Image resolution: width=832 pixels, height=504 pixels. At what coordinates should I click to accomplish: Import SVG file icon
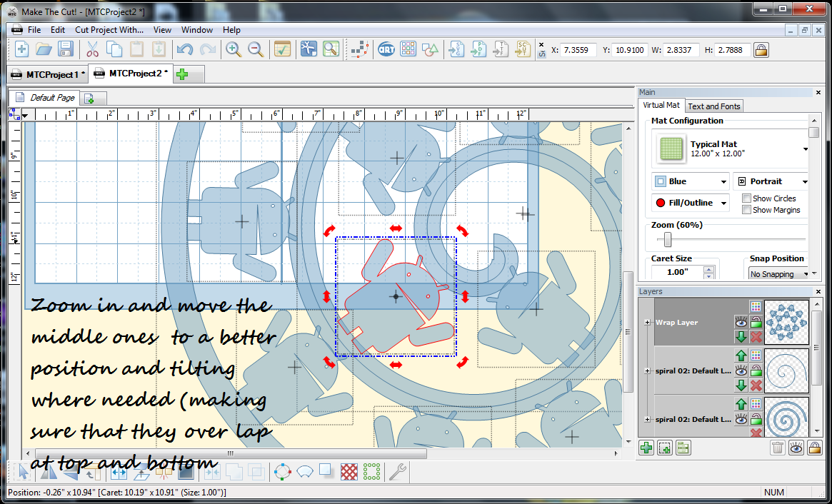456,50
